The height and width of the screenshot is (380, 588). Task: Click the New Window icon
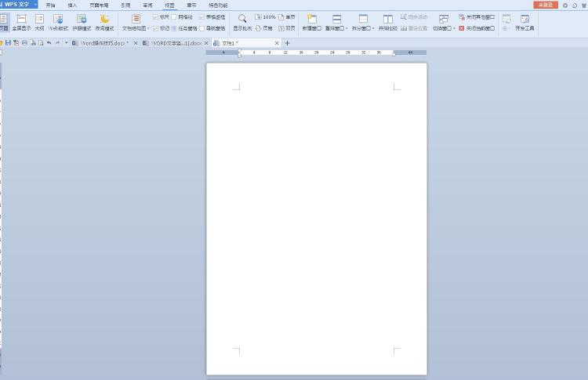point(312,21)
